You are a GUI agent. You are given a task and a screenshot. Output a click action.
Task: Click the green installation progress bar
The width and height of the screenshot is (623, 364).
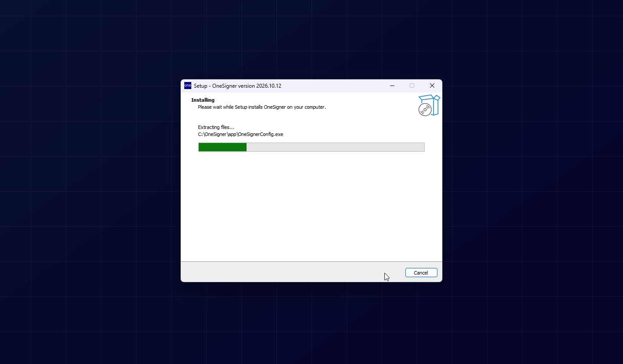click(311, 147)
